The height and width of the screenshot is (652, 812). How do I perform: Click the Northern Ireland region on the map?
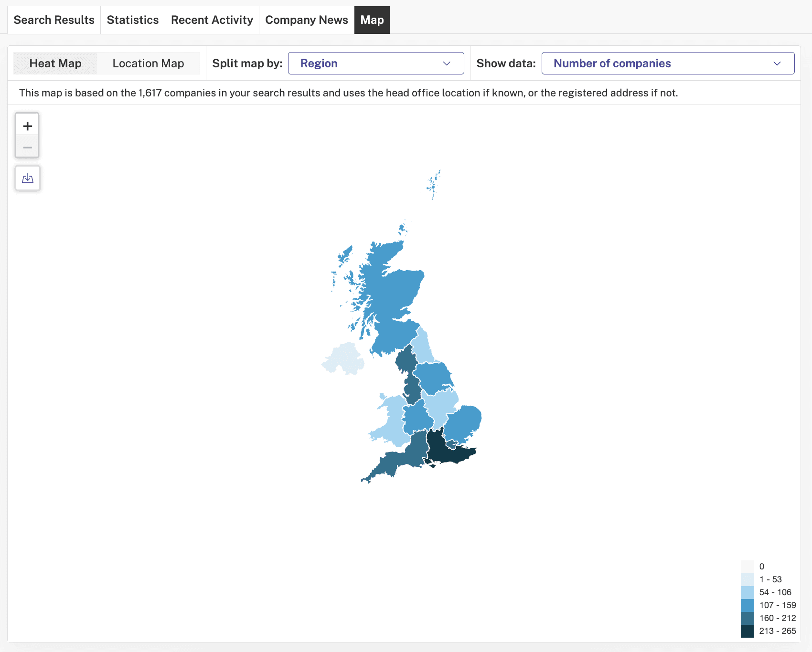click(344, 359)
